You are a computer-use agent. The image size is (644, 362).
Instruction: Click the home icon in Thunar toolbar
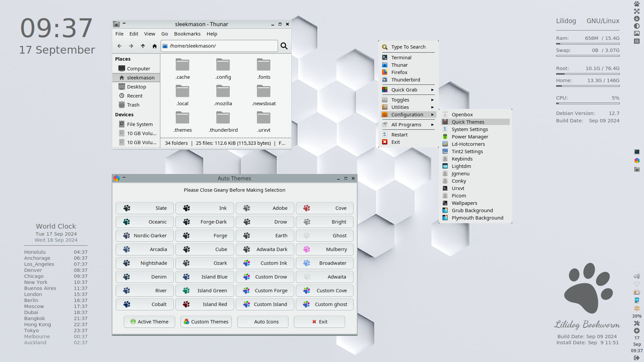tap(154, 46)
